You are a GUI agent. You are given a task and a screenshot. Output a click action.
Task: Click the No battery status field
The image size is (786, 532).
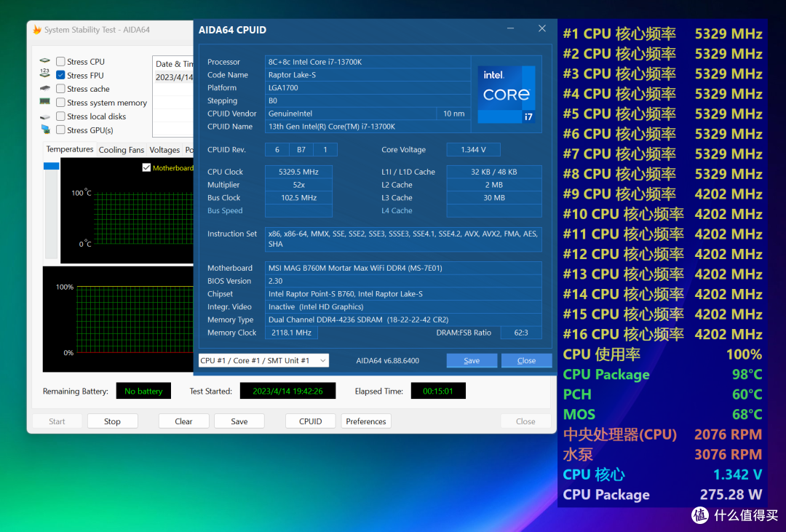pyautogui.click(x=143, y=391)
